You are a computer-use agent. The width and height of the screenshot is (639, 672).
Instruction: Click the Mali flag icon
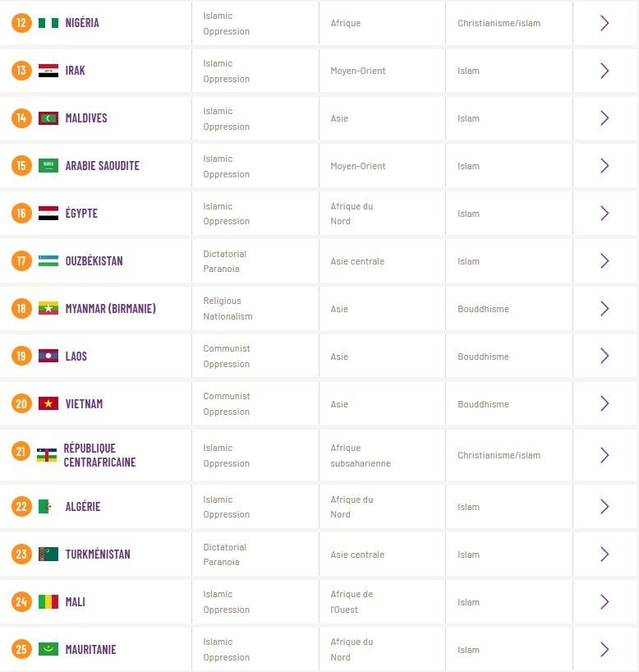[x=48, y=601]
